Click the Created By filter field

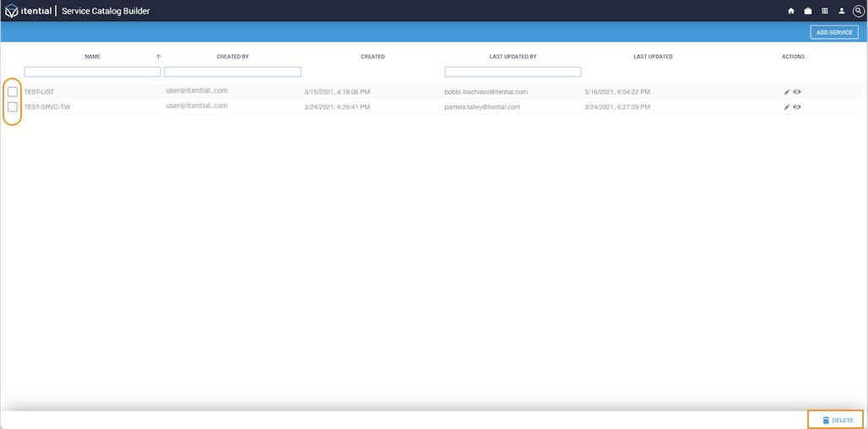tap(232, 72)
